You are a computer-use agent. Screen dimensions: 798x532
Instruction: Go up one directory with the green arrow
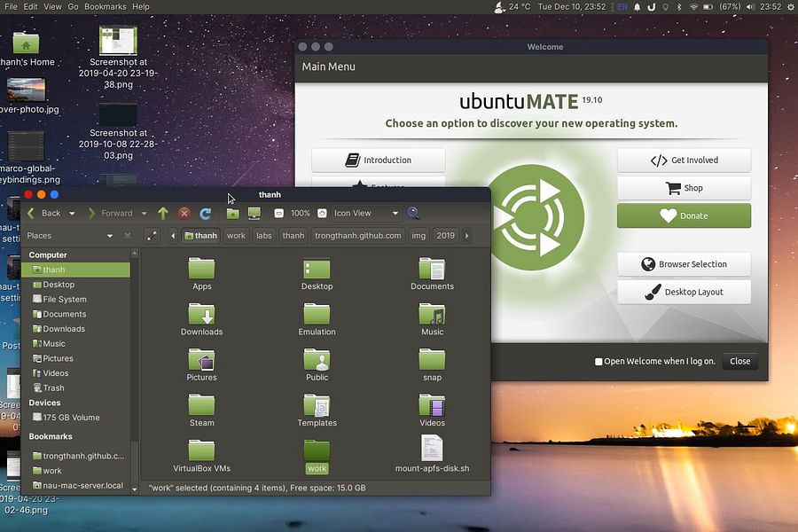coord(164,213)
